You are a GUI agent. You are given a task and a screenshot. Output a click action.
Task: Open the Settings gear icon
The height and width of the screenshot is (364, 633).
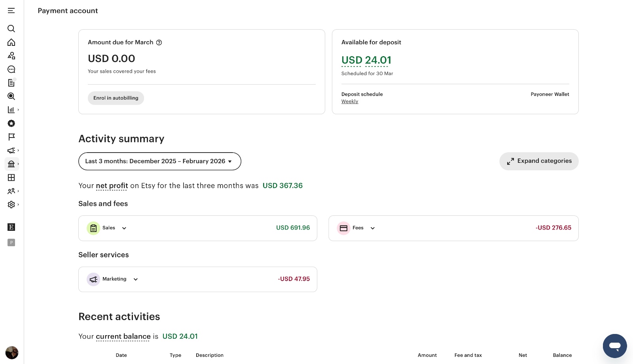(11, 205)
